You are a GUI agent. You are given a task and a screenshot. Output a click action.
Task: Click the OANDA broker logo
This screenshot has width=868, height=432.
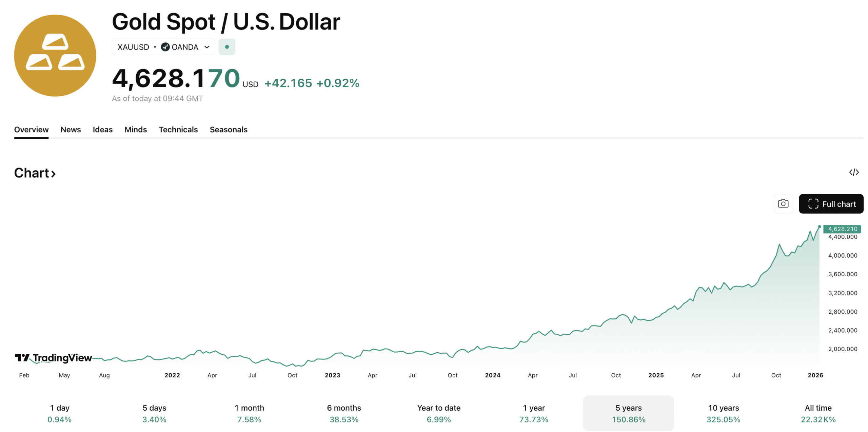point(166,47)
